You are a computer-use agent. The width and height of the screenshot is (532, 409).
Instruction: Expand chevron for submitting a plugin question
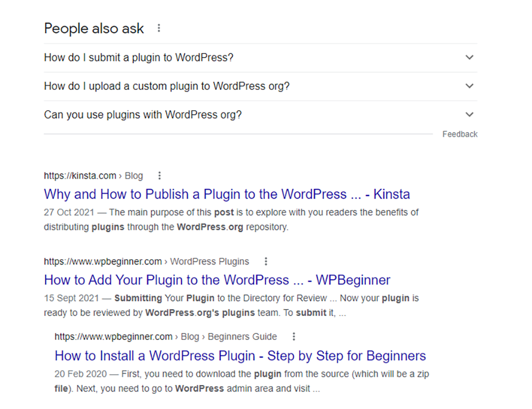[470, 57]
